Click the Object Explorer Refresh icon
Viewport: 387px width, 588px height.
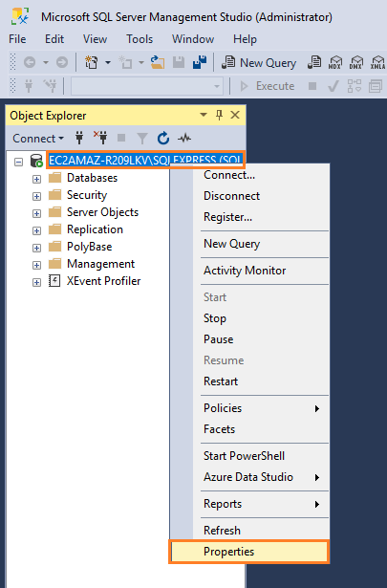pyautogui.click(x=163, y=138)
